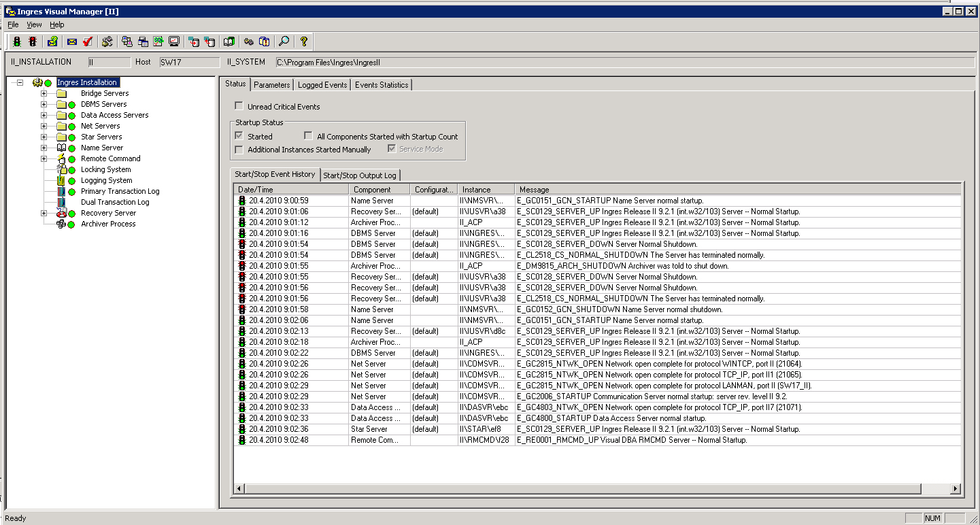Enable All Components Started with Startup Count
The image size is (980, 525).
pyautogui.click(x=308, y=136)
